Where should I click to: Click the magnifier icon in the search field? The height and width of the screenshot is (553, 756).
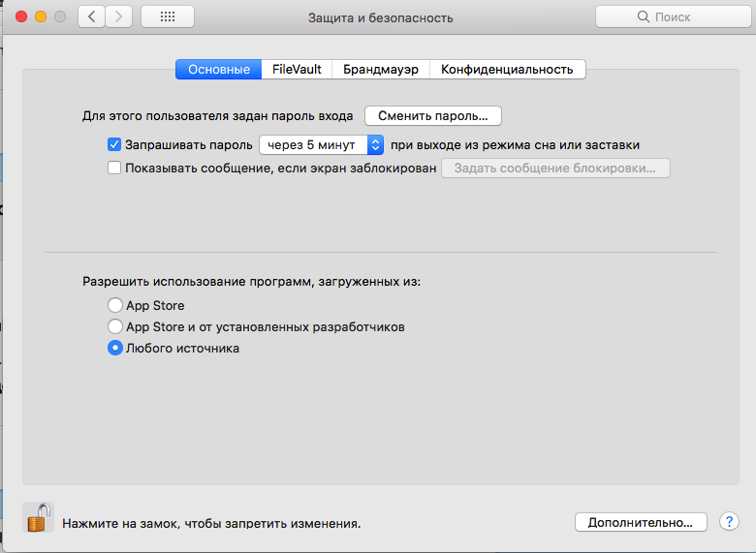644,17
